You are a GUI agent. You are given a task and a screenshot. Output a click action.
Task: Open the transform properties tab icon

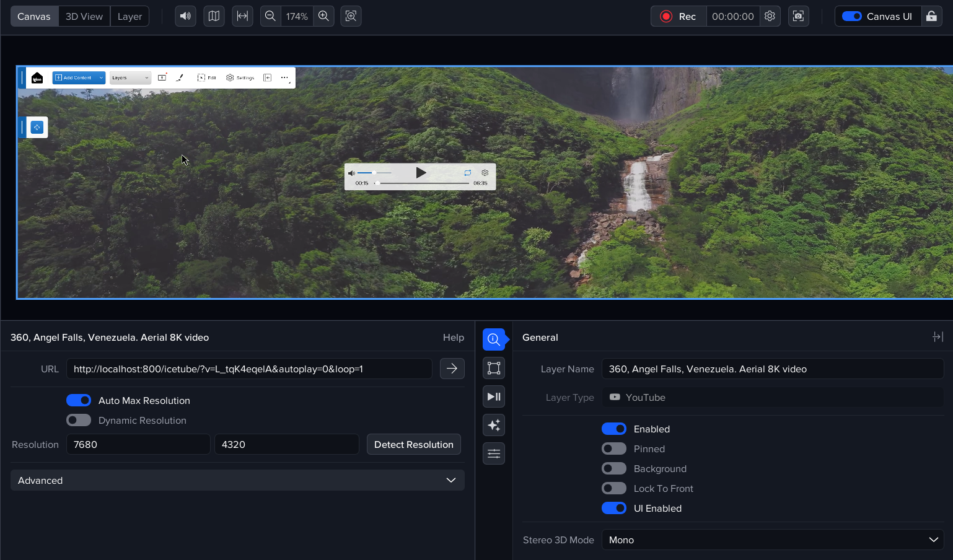(494, 368)
